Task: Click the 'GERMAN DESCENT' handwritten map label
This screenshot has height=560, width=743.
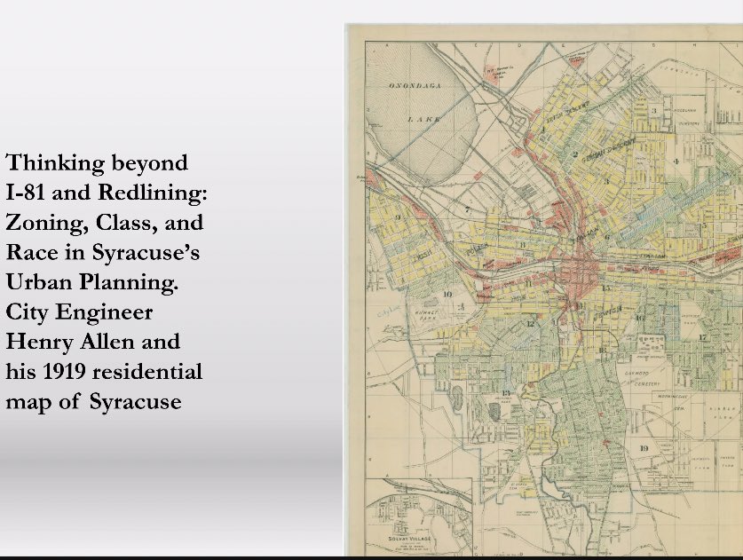Action: [x=608, y=152]
